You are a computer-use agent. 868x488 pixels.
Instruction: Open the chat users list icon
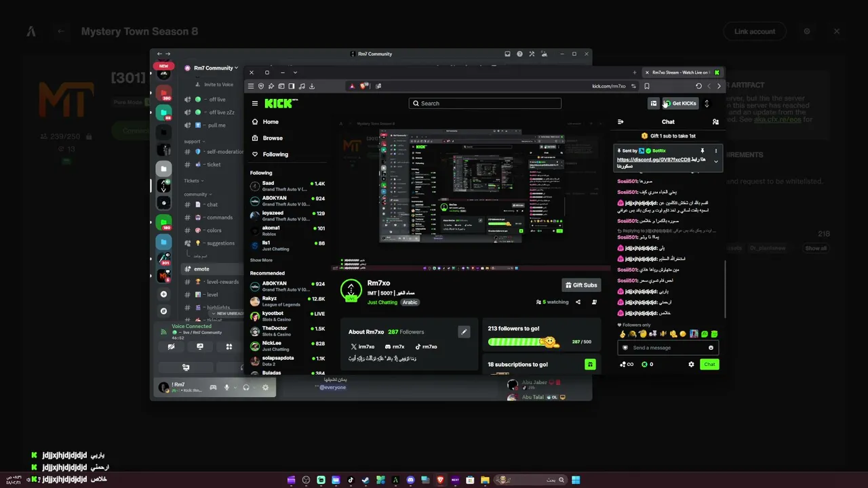(715, 122)
